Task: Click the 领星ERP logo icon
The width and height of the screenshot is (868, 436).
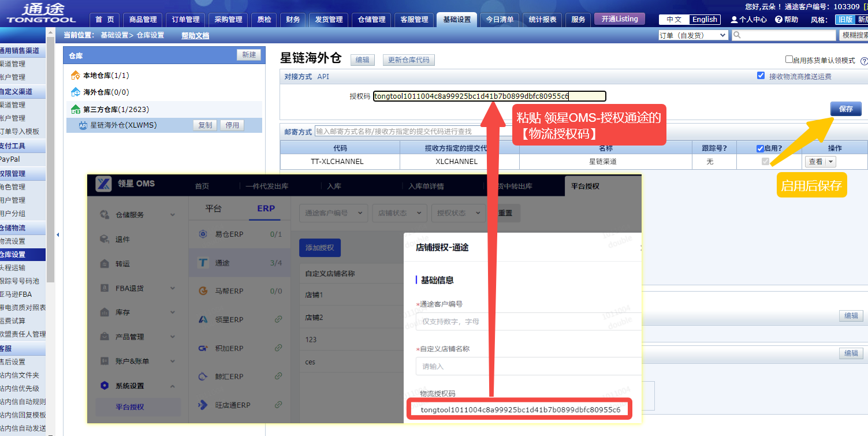Action: (203, 319)
